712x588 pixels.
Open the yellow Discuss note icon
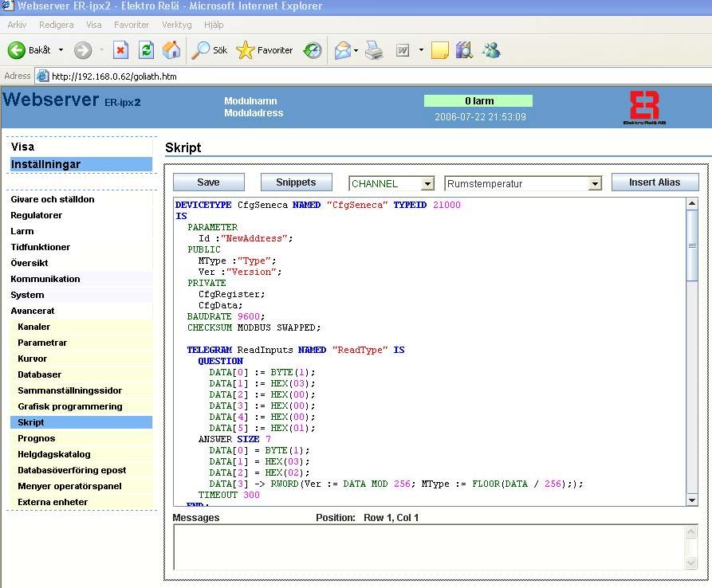439,50
